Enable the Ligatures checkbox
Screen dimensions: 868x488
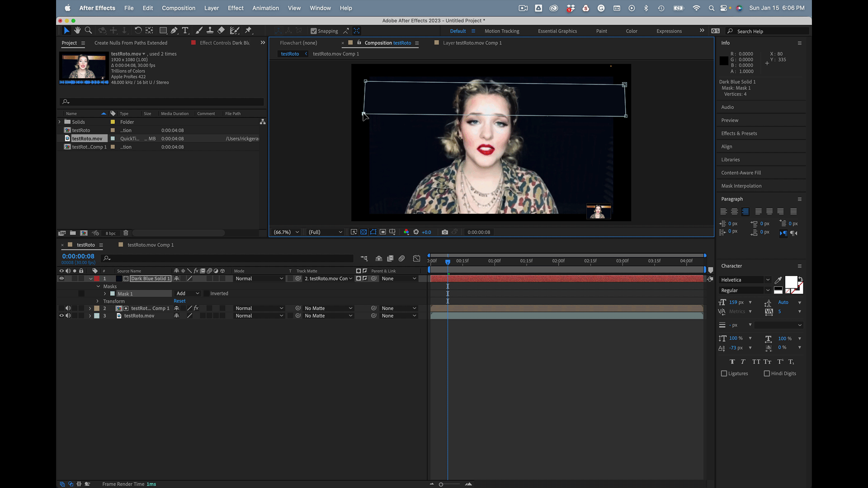724,373
